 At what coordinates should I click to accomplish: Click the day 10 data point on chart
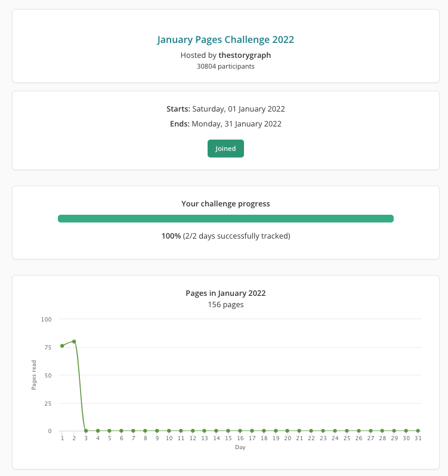tap(169, 431)
